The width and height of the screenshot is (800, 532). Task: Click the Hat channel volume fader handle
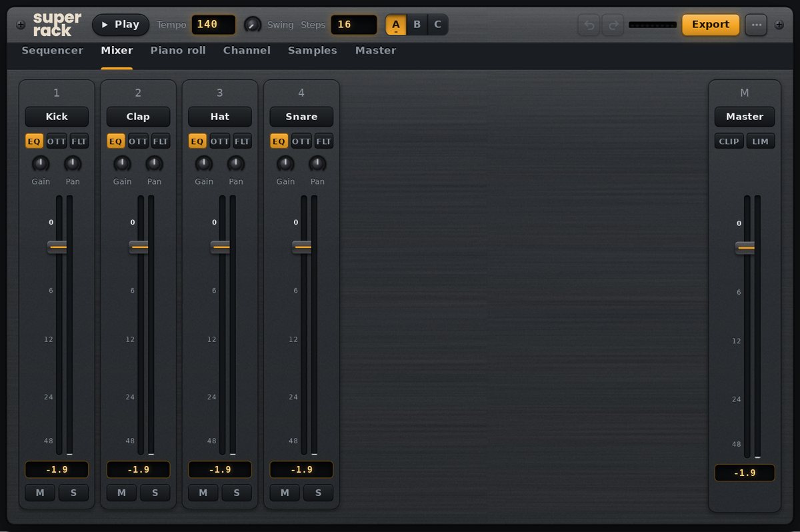[x=221, y=247]
